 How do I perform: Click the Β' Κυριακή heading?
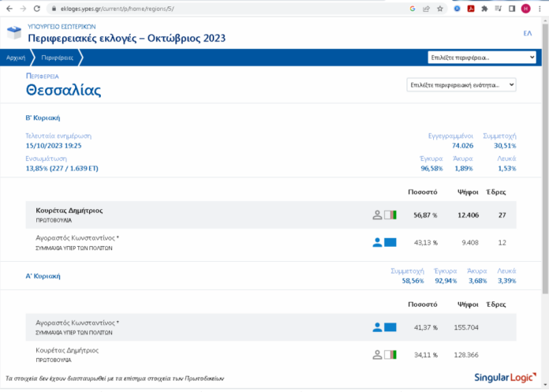coord(43,118)
